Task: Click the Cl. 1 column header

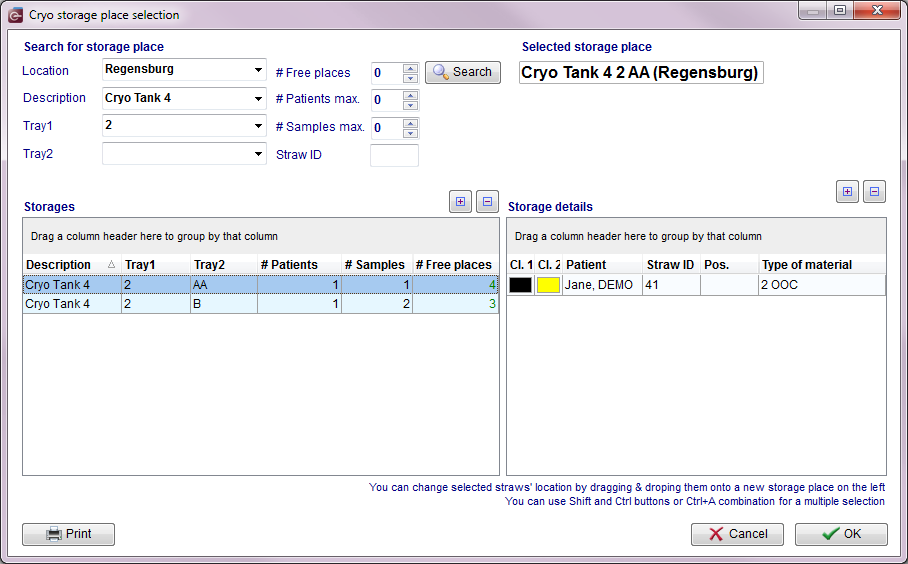Action: tap(521, 265)
